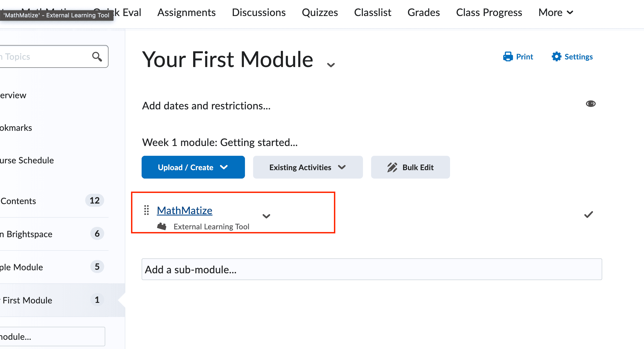Open the Grades navigation item

[x=423, y=12]
